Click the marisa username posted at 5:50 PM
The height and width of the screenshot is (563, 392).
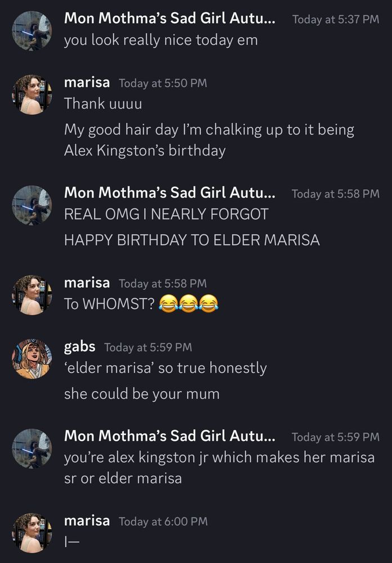(x=87, y=83)
